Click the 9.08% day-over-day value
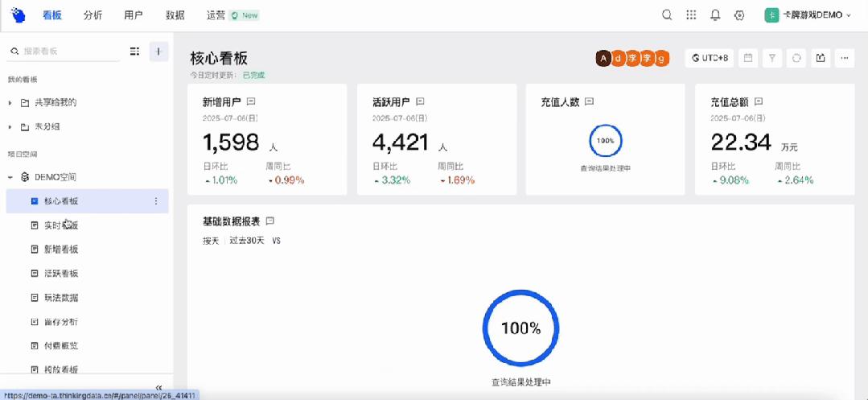 point(733,180)
